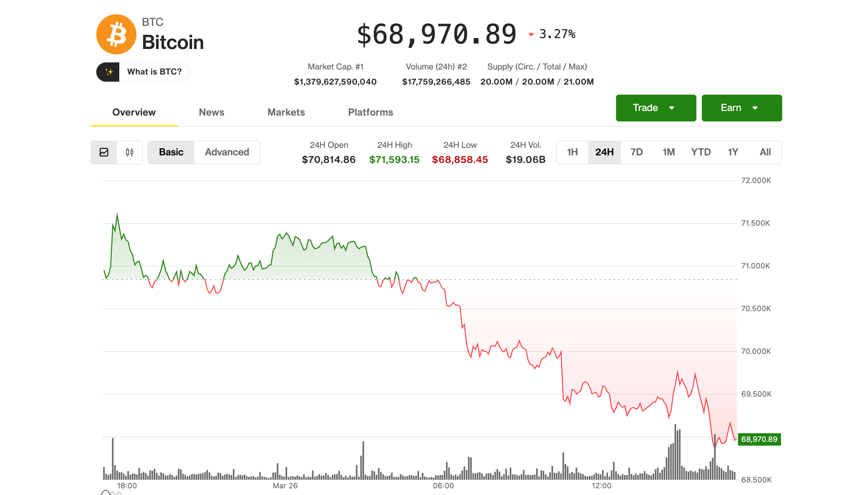This screenshot has width=868, height=495.
Task: Switch to candlestick chart view
Action: 129,152
